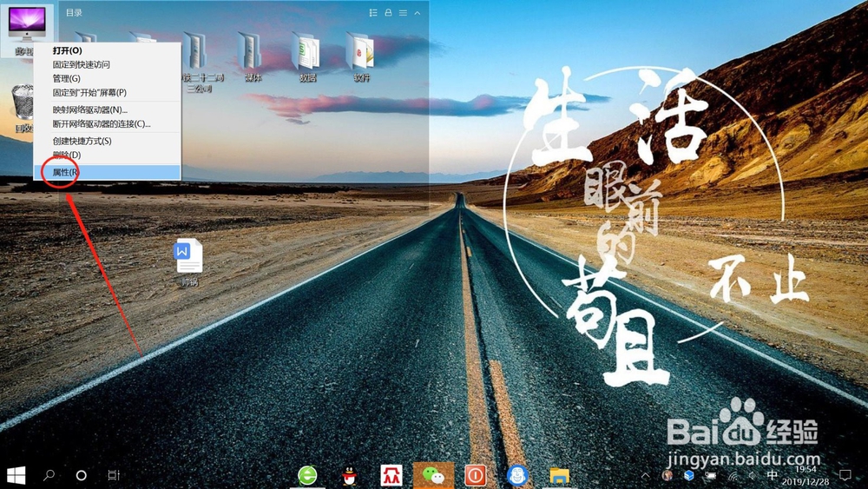Click the battery tray icon
This screenshot has width=868, height=489.
(x=711, y=475)
